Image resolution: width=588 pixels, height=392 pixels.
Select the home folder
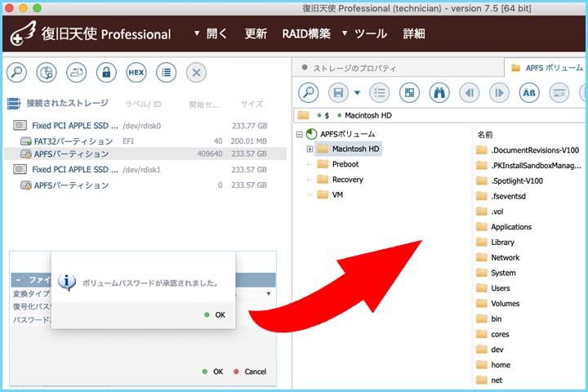[493, 365]
